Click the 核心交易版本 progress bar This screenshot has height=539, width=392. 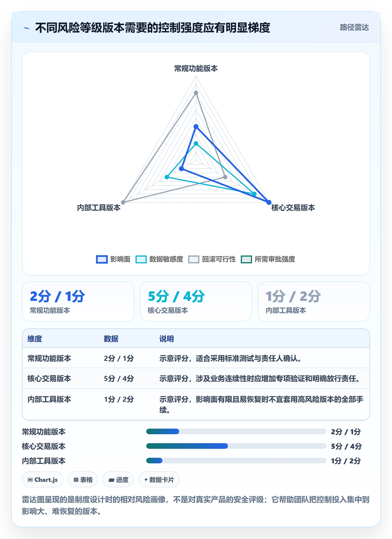[236, 446]
